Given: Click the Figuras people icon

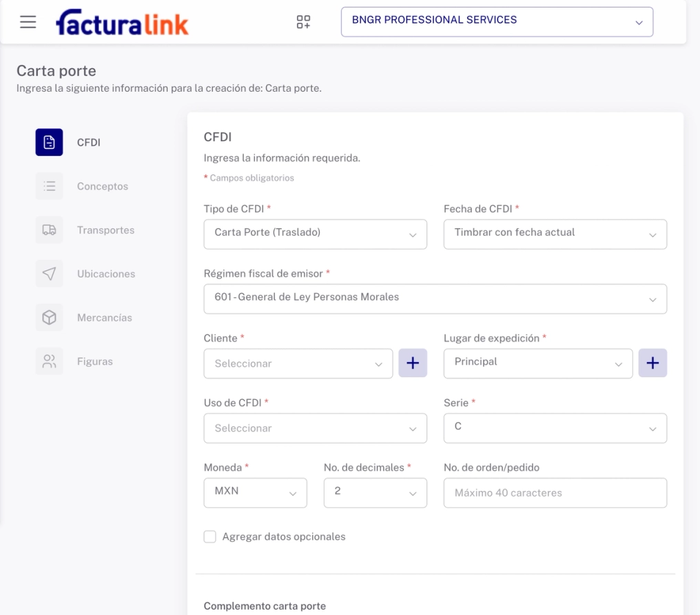Looking at the screenshot, I should [49, 361].
